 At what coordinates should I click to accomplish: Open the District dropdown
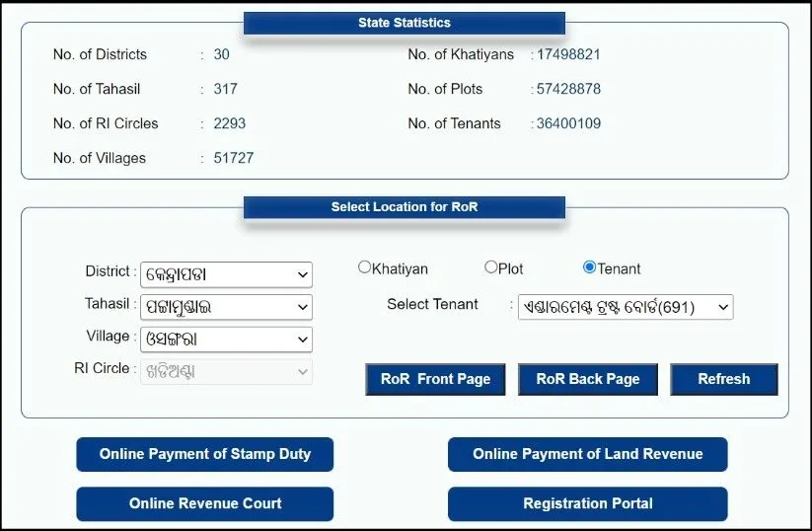[226, 274]
